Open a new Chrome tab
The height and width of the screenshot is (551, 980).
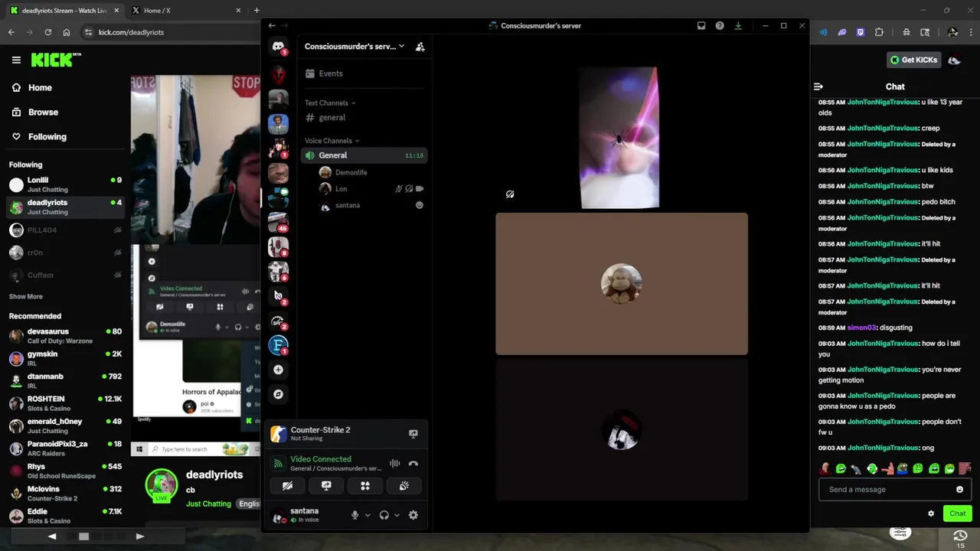[256, 11]
